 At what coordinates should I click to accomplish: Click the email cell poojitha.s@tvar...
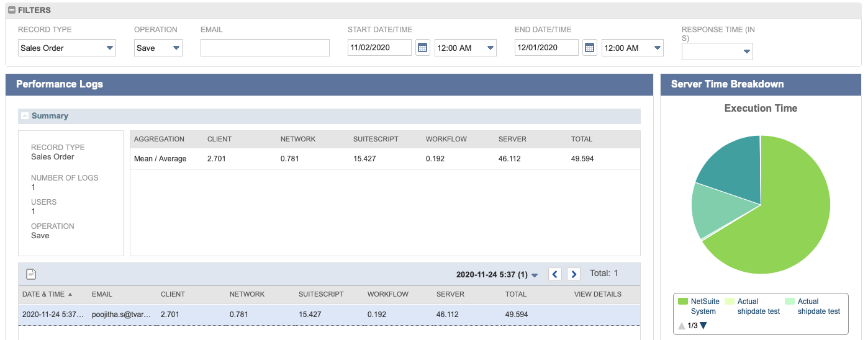tap(120, 315)
